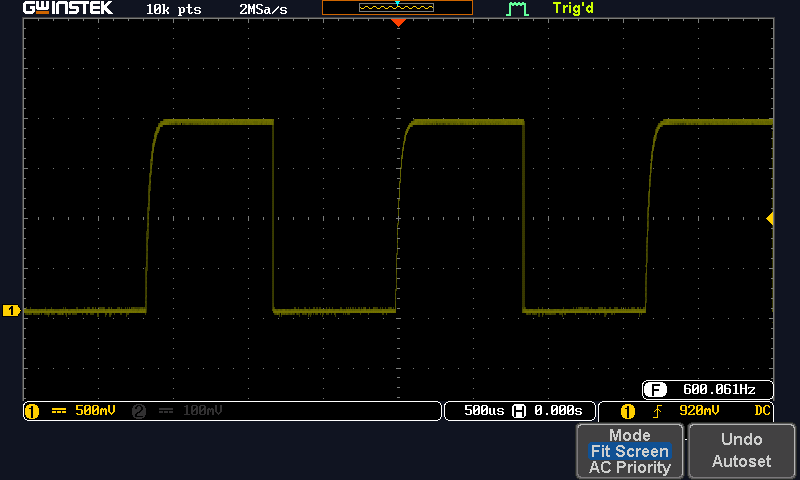Click the waveform memory overview bar
Screen dimensions: 800x480
397,8
